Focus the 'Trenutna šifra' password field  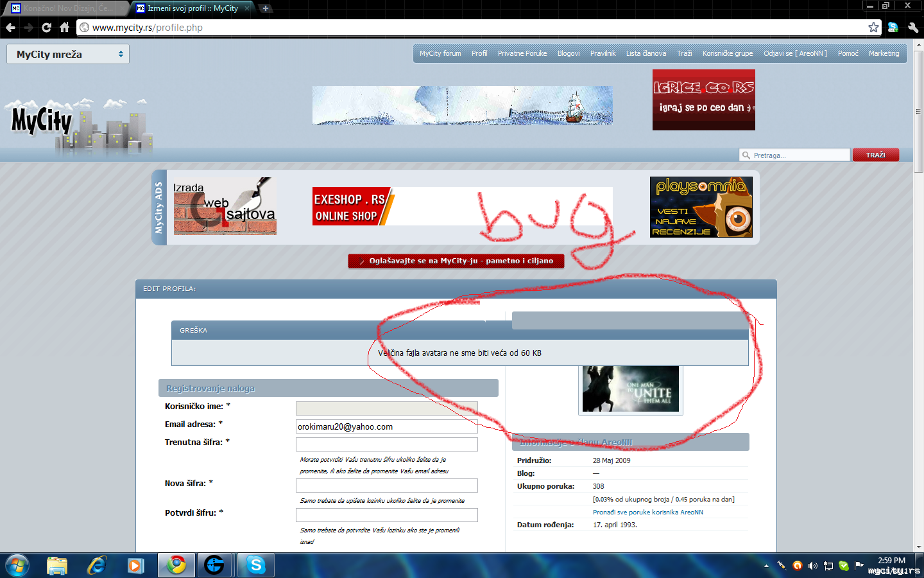387,444
